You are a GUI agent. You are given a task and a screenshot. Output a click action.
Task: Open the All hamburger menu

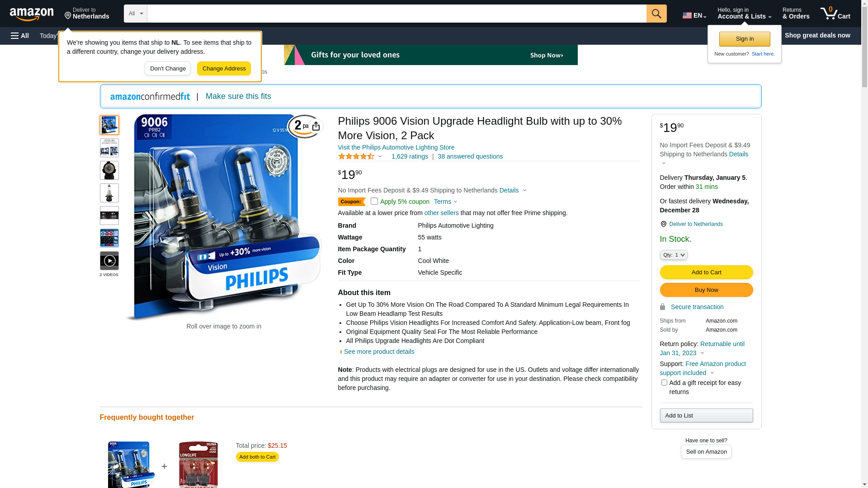pos(20,36)
